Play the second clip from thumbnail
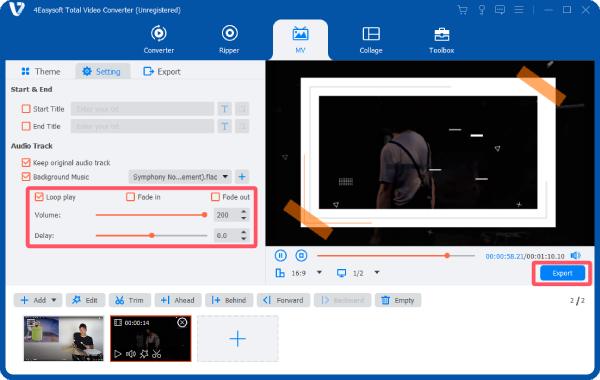Viewport: 600px width, 380px height. click(118, 354)
